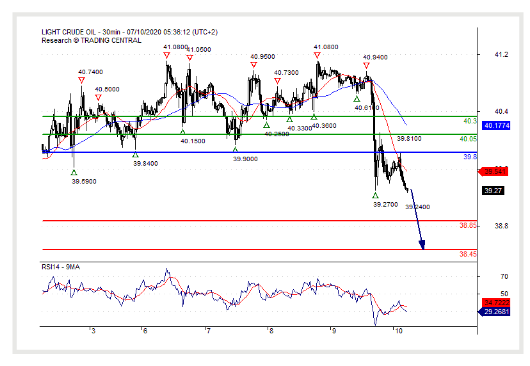Select the 40.1500 trough label
Screen dimensions: 530x366
point(193,141)
